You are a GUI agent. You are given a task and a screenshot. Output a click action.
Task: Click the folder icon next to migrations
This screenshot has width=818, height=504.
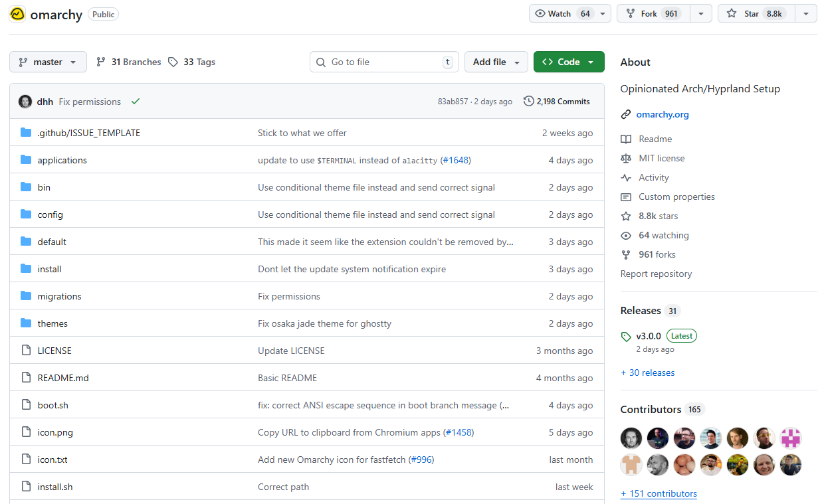pos(26,296)
